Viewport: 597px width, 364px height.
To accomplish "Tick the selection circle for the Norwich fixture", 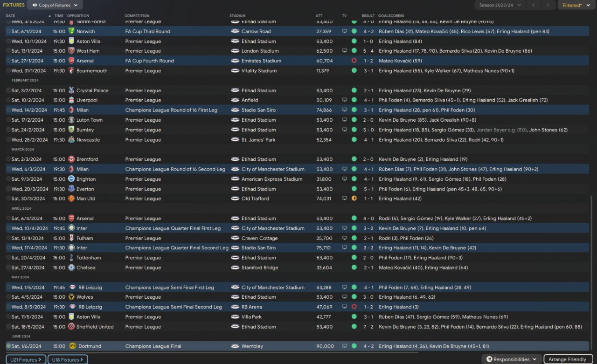I will click(x=8, y=31).
